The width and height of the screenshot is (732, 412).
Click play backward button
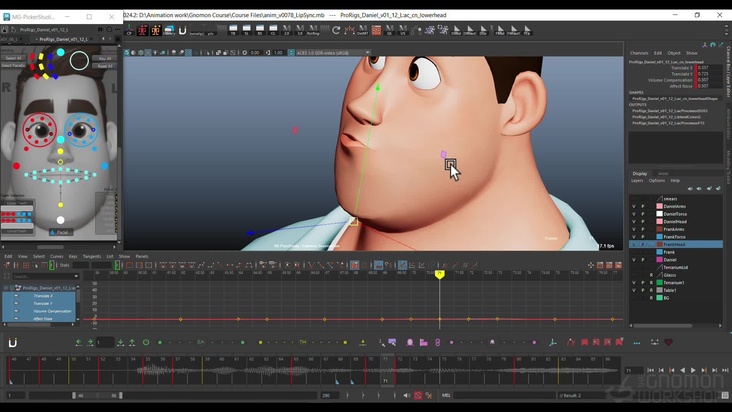click(683, 370)
